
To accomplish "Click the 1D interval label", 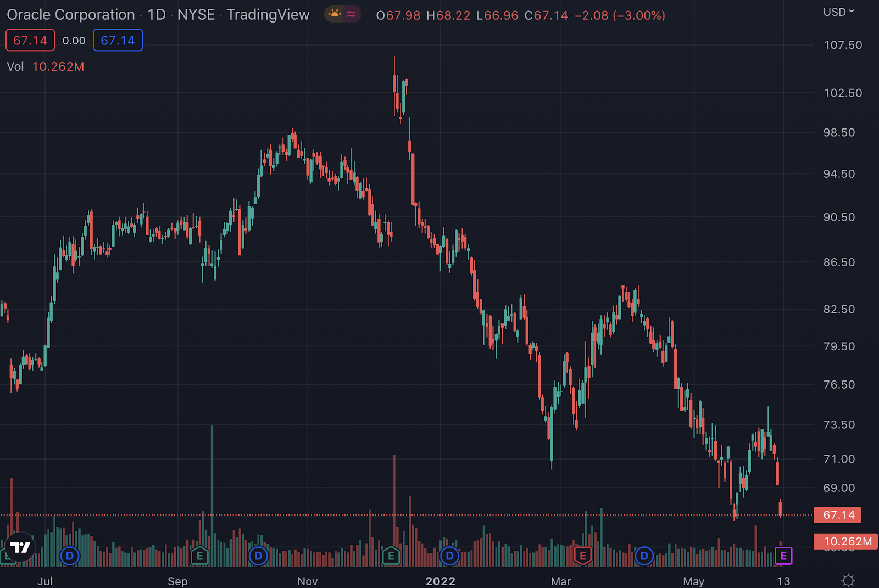I will (x=157, y=14).
